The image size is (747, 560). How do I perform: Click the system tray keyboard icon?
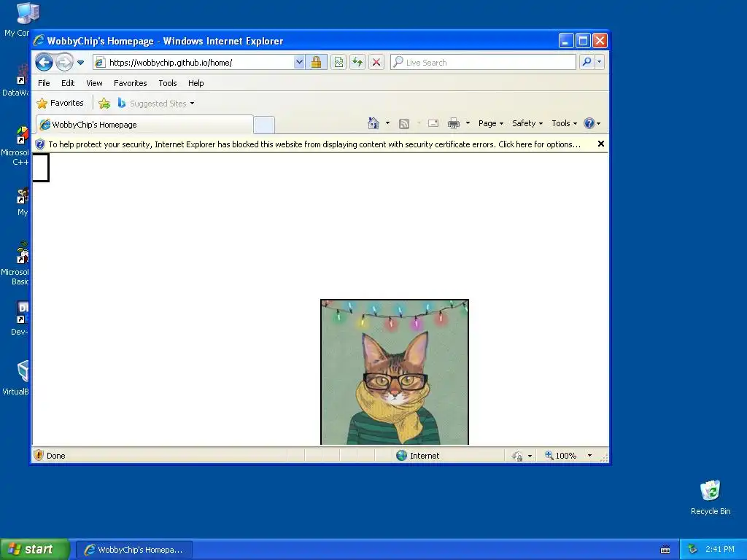pyautogui.click(x=665, y=550)
